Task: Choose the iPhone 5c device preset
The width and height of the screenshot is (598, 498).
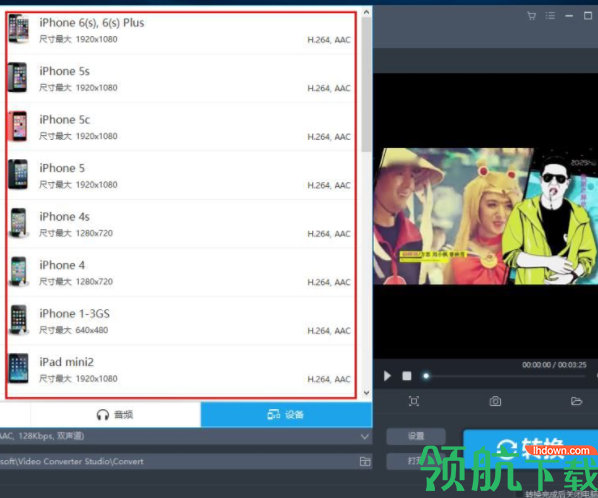Action: point(181,127)
